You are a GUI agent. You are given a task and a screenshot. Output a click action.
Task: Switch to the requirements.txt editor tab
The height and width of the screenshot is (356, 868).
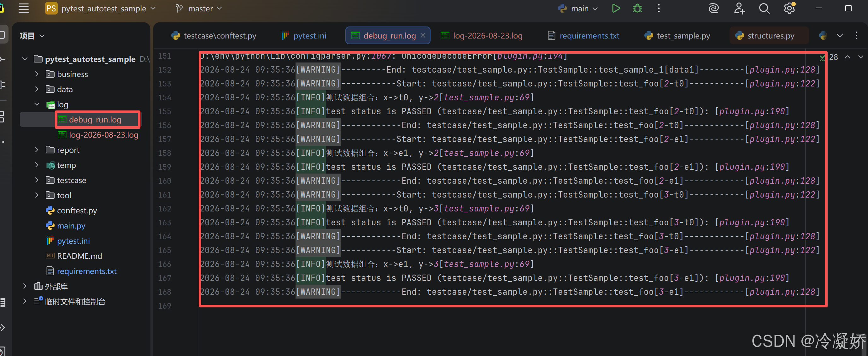(x=583, y=36)
